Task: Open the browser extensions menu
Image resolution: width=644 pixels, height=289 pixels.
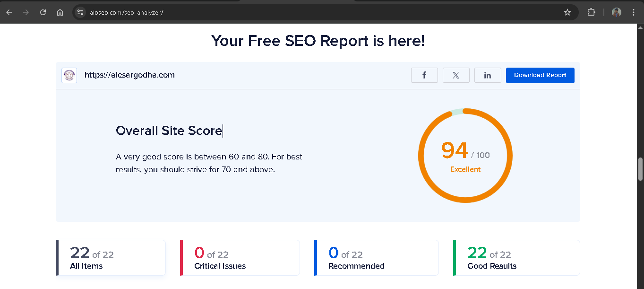Action: click(591, 12)
